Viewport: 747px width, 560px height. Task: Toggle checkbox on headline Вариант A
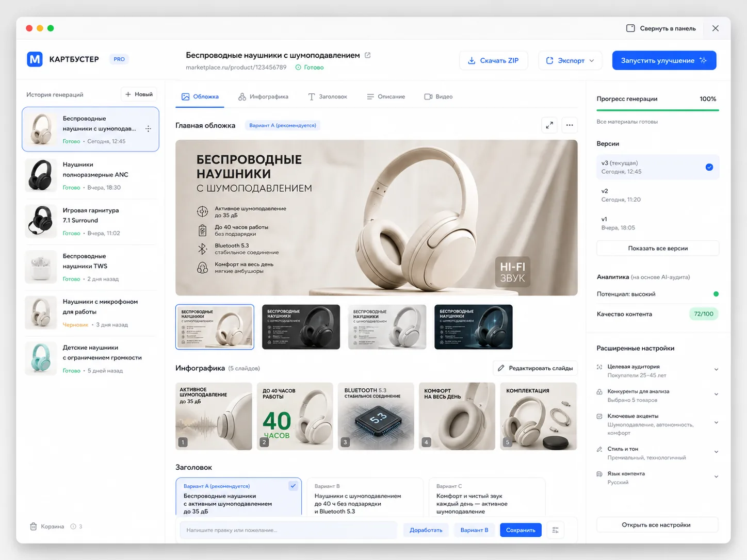pyautogui.click(x=293, y=486)
